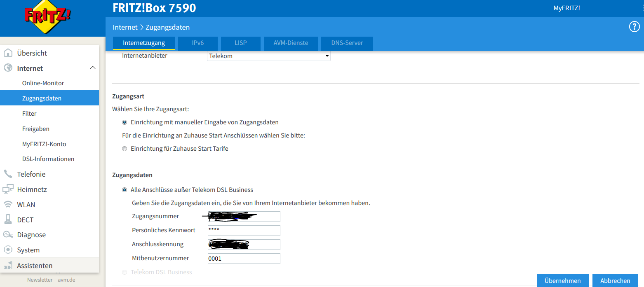Select Einrichtung für Zuhause Start Tarife
644x287 pixels.
pos(125,149)
